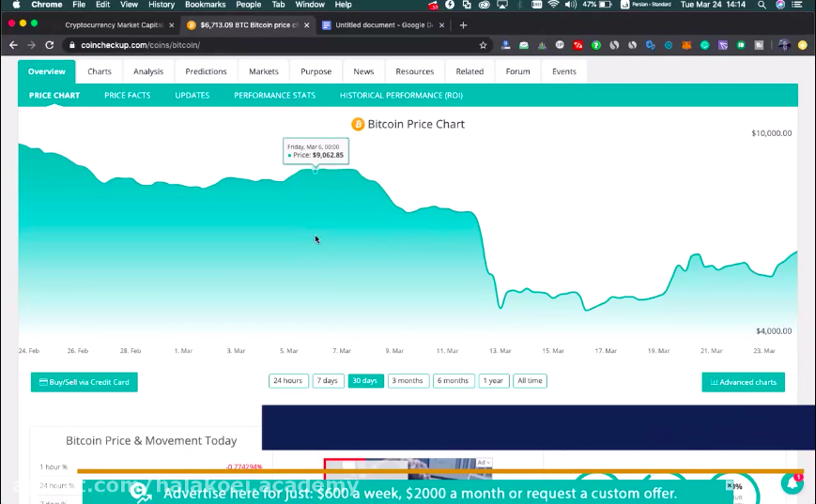Click the volume icon in menu bar
Screen dimensions: 816x504
(x=571, y=5)
